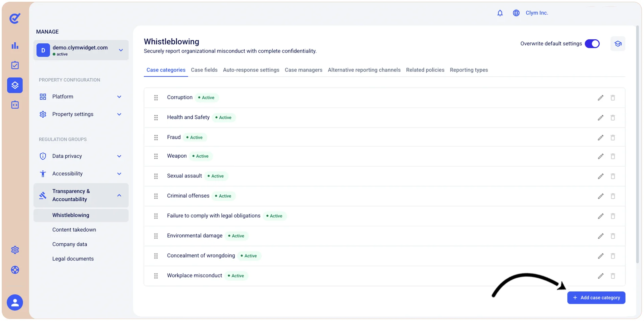
Task: Open Reporting types tab
Action: 469,70
